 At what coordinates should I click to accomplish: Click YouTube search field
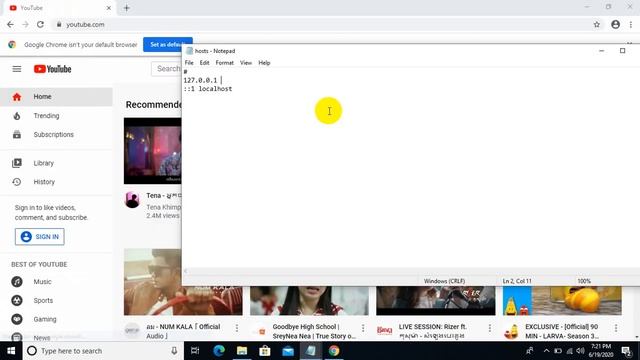tap(167, 69)
